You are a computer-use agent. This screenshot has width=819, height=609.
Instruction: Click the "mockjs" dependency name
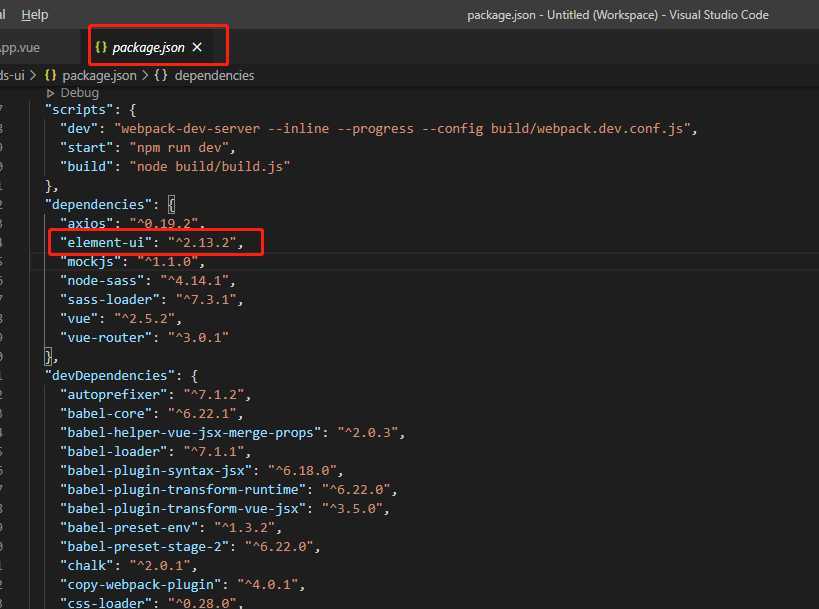[x=90, y=261]
